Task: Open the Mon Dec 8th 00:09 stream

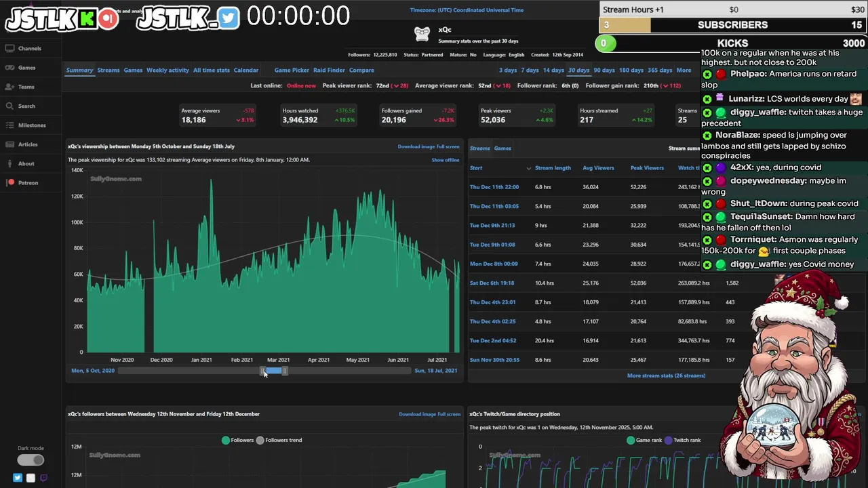Action: pos(494,264)
